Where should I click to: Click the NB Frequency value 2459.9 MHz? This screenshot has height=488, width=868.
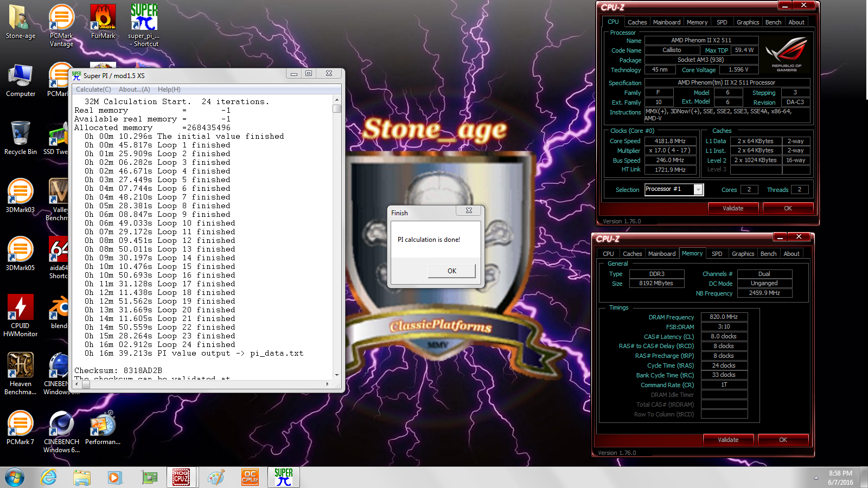click(x=764, y=293)
